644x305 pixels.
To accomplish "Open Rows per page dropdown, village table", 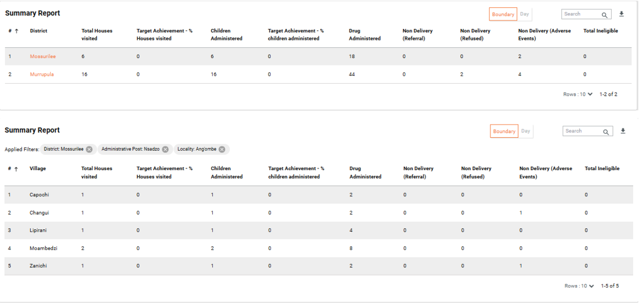I will [580, 286].
